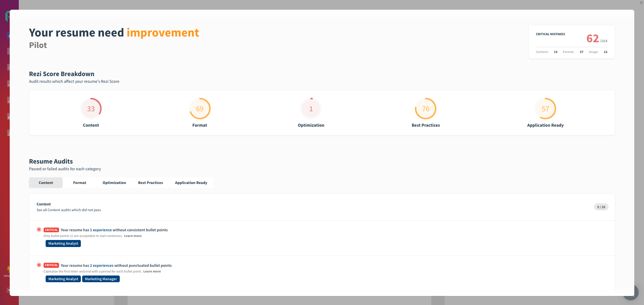
Task: Click the red fail icon beside punctuated bullet points audit
Action: point(39,265)
